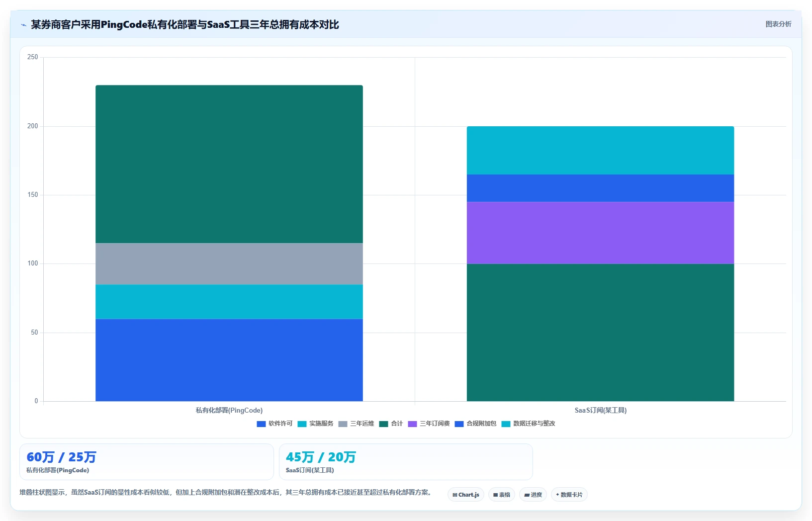The image size is (812, 521).
Task: Toggle the 合规附加包 legend item
Action: (475, 424)
